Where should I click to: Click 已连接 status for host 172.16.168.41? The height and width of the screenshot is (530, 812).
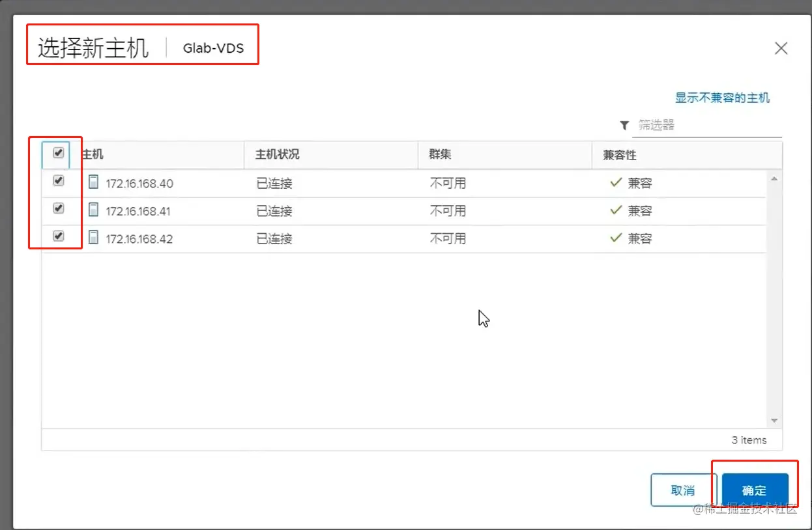click(274, 212)
